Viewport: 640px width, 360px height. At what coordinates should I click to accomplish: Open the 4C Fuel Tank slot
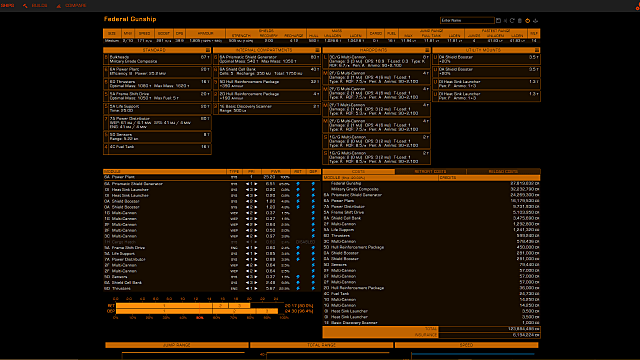(x=157, y=149)
